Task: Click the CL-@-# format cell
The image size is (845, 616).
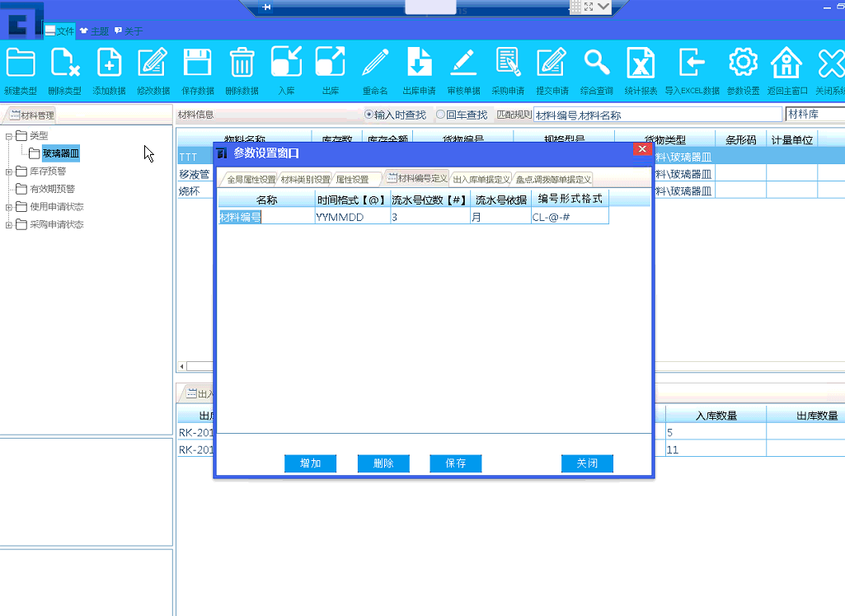Action: (570, 217)
